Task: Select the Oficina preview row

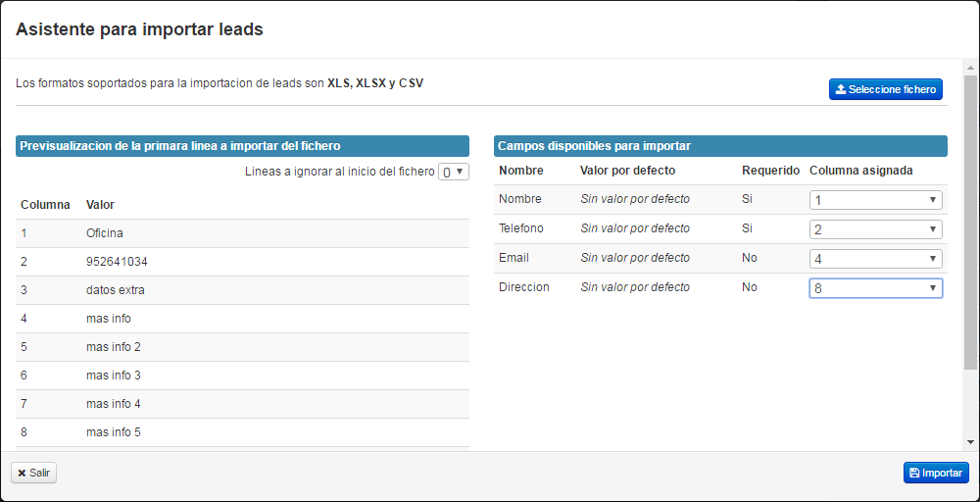Action: [x=242, y=233]
